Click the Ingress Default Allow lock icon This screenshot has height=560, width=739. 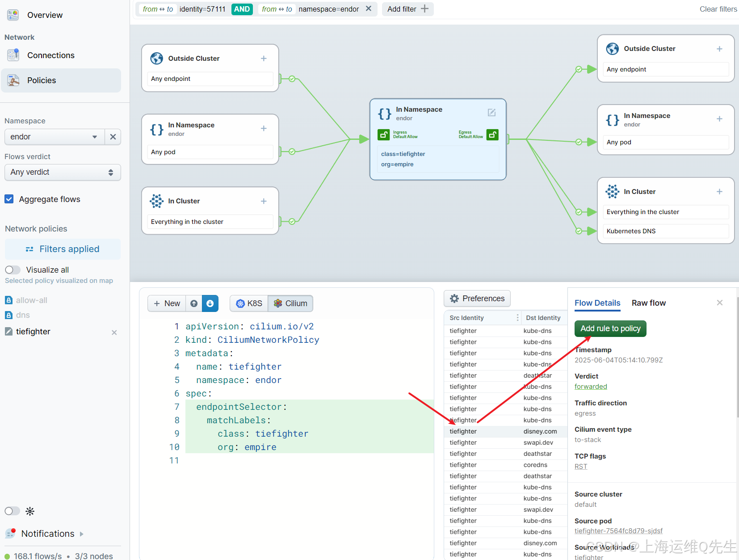click(x=383, y=135)
